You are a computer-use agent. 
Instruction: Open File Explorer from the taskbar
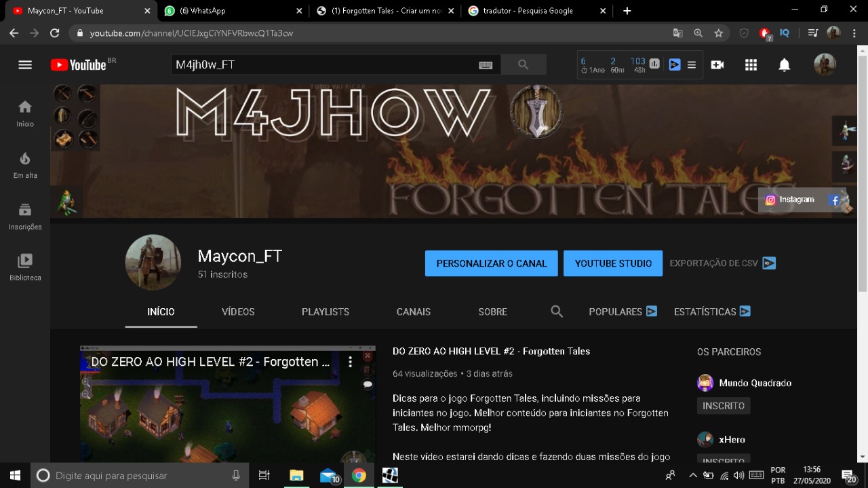pos(296,475)
